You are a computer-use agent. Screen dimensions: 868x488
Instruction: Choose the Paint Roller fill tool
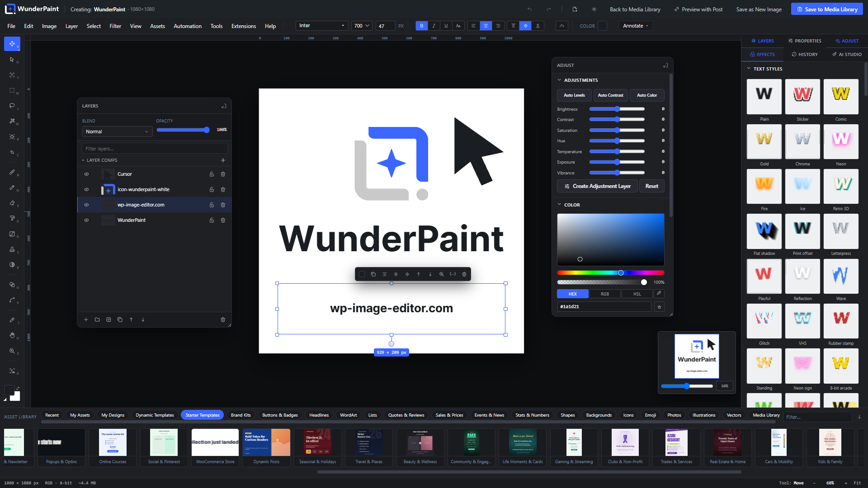(x=12, y=218)
